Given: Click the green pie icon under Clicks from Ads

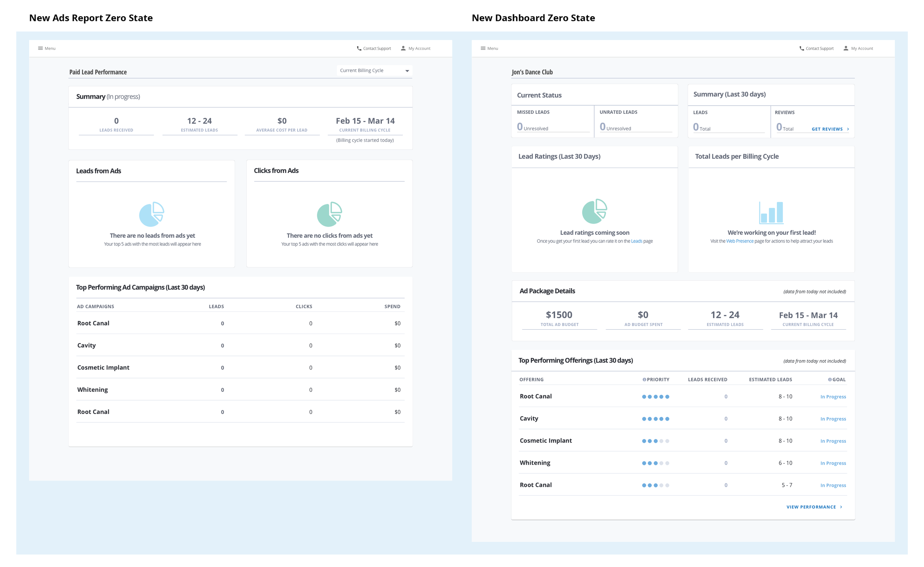Looking at the screenshot, I should (x=330, y=214).
